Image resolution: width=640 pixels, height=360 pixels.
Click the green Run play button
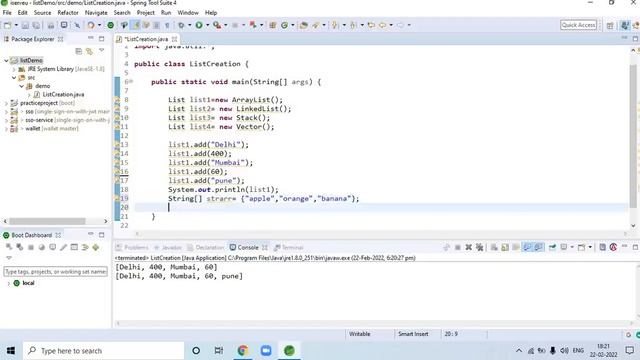click(x=199, y=25)
